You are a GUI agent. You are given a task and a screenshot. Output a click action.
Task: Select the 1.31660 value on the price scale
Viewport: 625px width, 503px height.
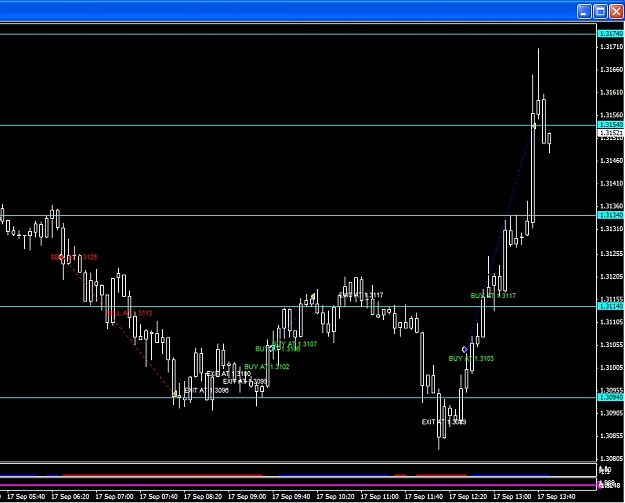(611, 70)
